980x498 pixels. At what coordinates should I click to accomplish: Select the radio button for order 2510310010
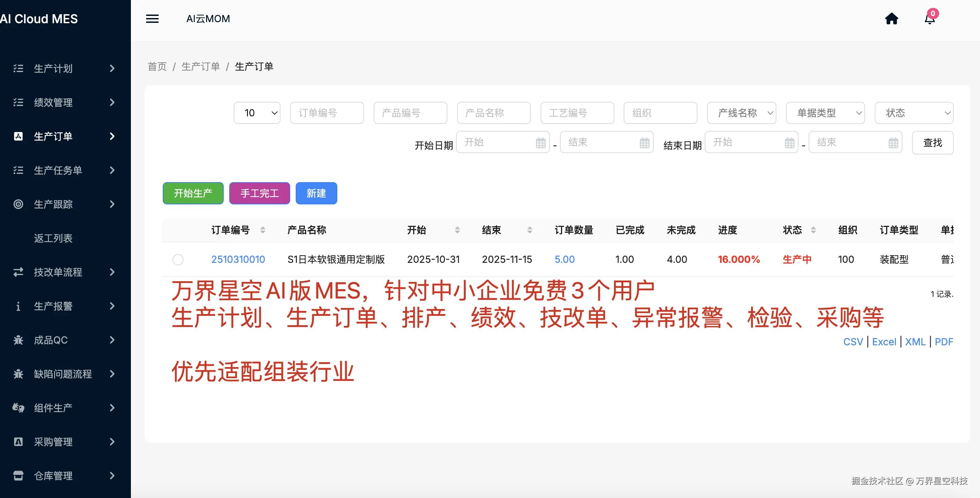tap(178, 259)
